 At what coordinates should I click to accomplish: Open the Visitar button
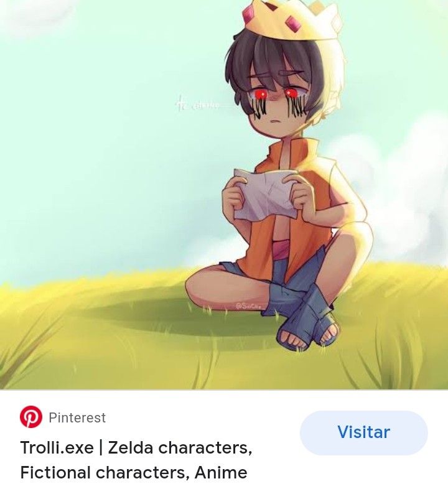coord(363,432)
